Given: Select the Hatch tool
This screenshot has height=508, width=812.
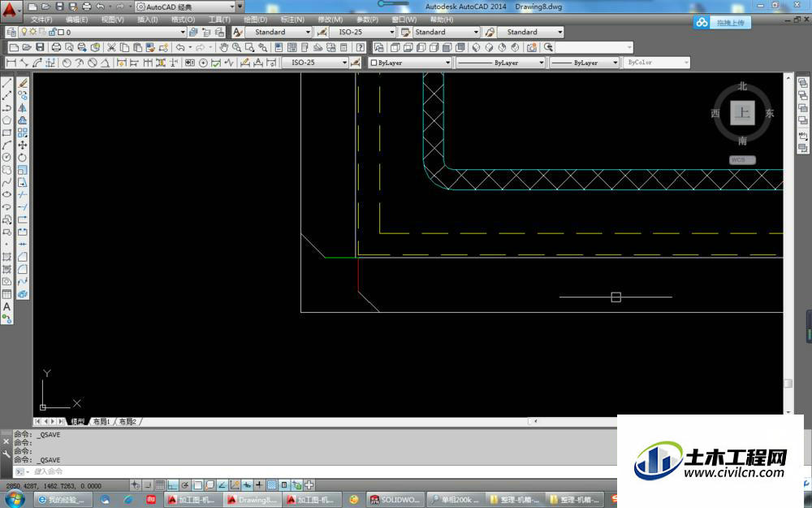Looking at the screenshot, I should tap(6, 257).
